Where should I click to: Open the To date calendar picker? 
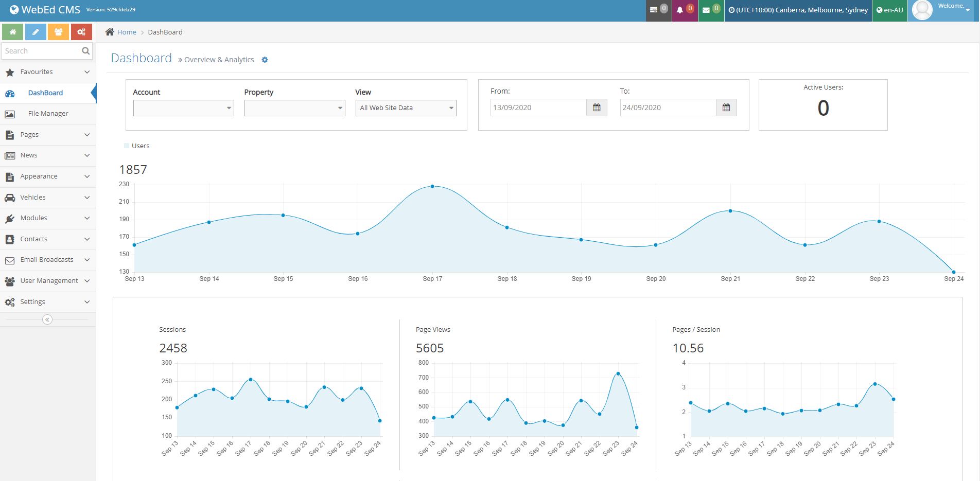[x=726, y=108]
